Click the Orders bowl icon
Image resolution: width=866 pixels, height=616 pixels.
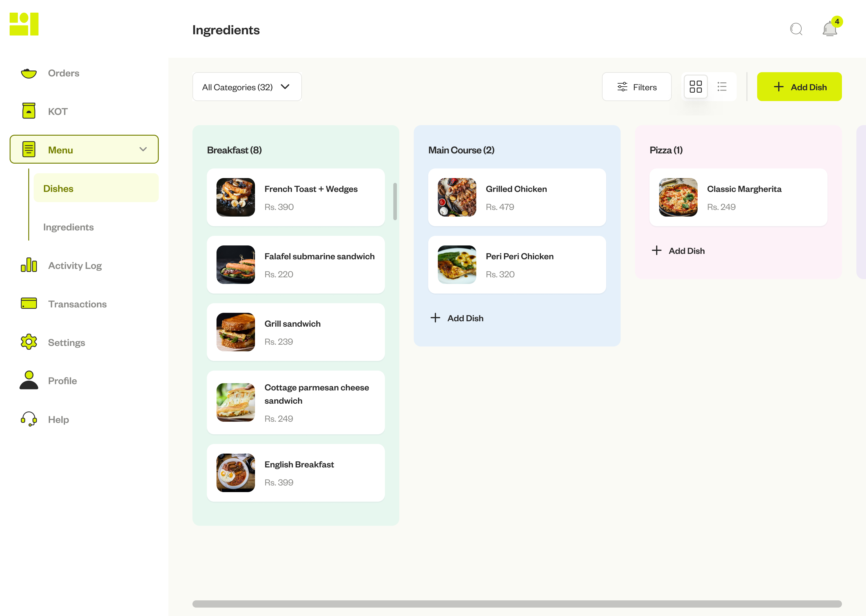point(29,73)
